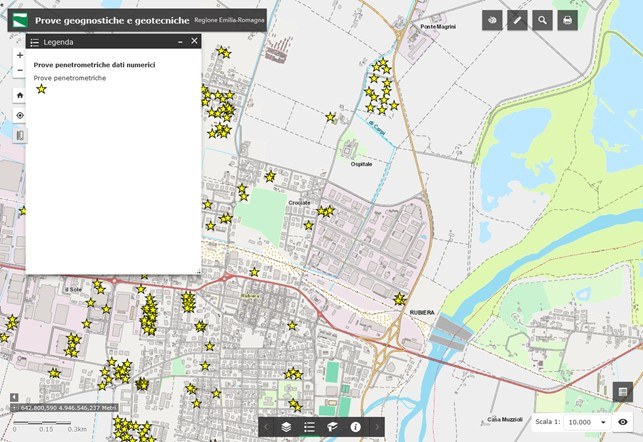
Task: Toggle the overview map eye button
Action: (x=622, y=422)
